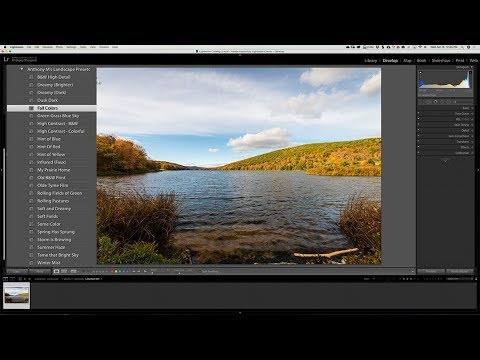Expand the Tone Curve panel
This screenshot has width=480, height=360.
coord(472,113)
